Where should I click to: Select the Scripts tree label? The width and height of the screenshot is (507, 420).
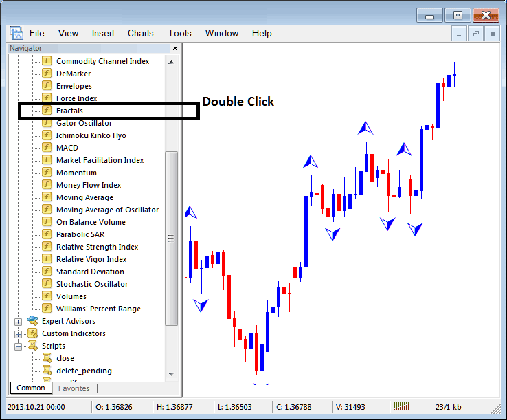pos(54,346)
